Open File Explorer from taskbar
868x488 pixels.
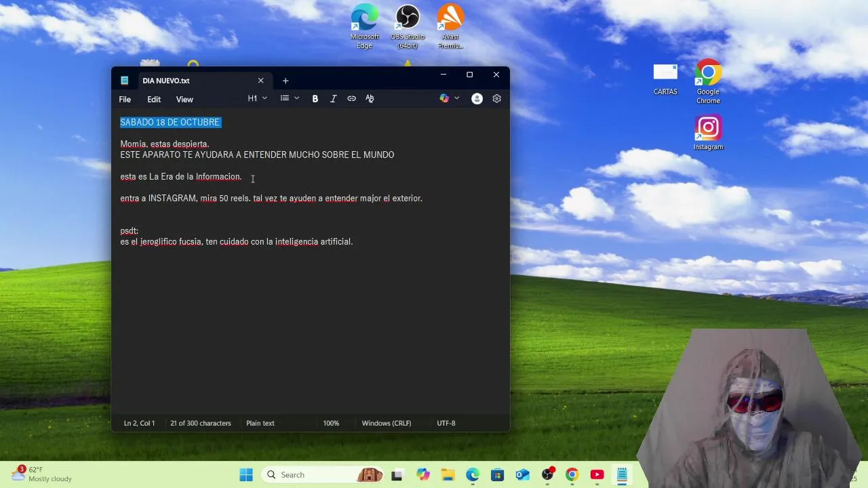(x=448, y=474)
